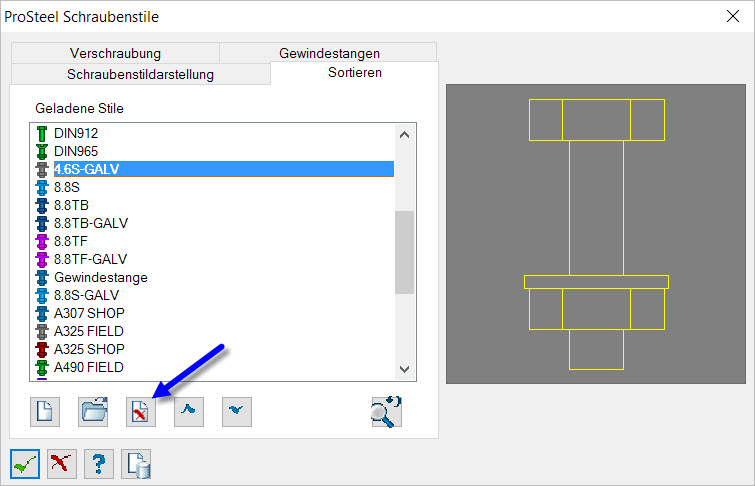Pick 8.8TF-GALV in the styles list

[x=91, y=259]
